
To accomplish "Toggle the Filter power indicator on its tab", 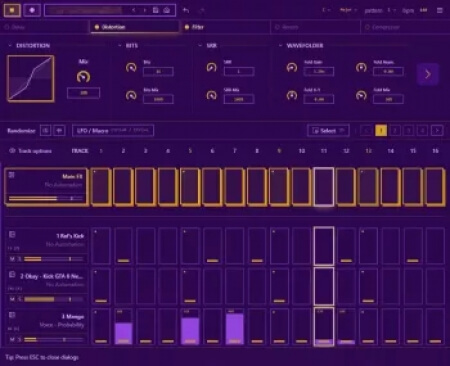I will [187, 27].
